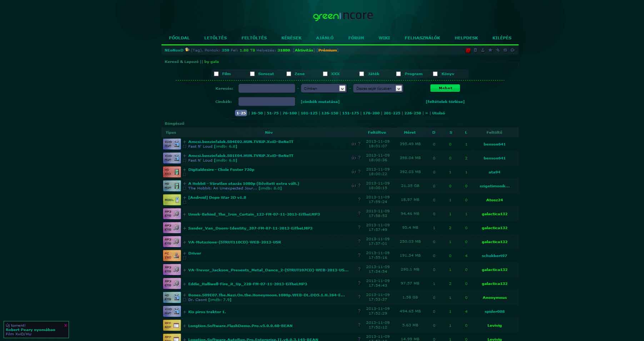
Task: Click HD XXX category icon for Digitaldesire row
Action: pyautogui.click(x=172, y=172)
